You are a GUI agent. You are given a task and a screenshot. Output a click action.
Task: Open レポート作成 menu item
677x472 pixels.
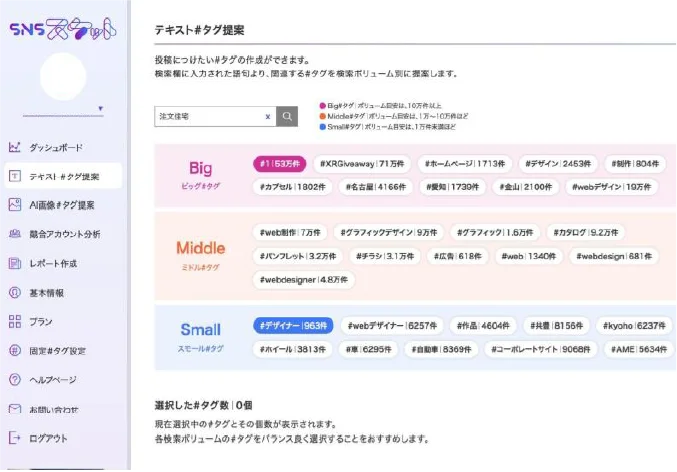tap(53, 263)
